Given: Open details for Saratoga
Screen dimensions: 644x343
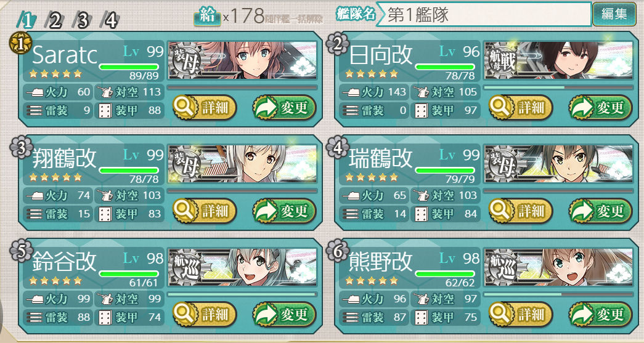Looking at the screenshot, I should coord(205,108).
